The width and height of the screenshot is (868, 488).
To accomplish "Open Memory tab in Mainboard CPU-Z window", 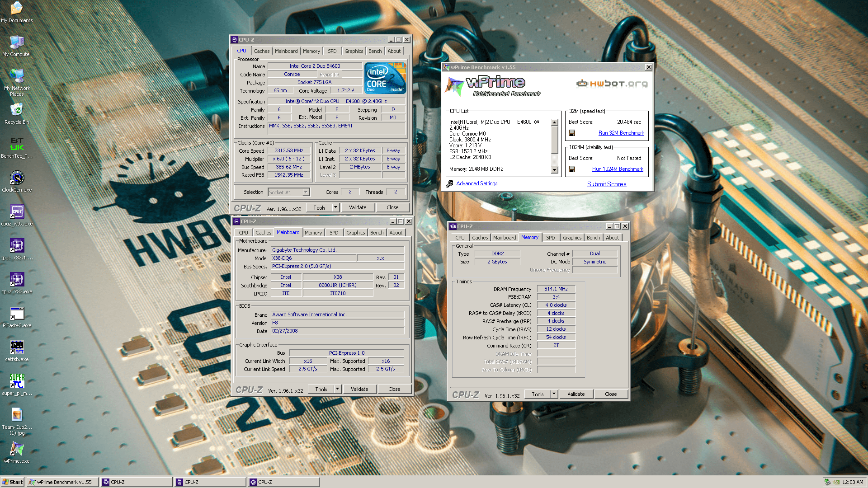I will (313, 233).
